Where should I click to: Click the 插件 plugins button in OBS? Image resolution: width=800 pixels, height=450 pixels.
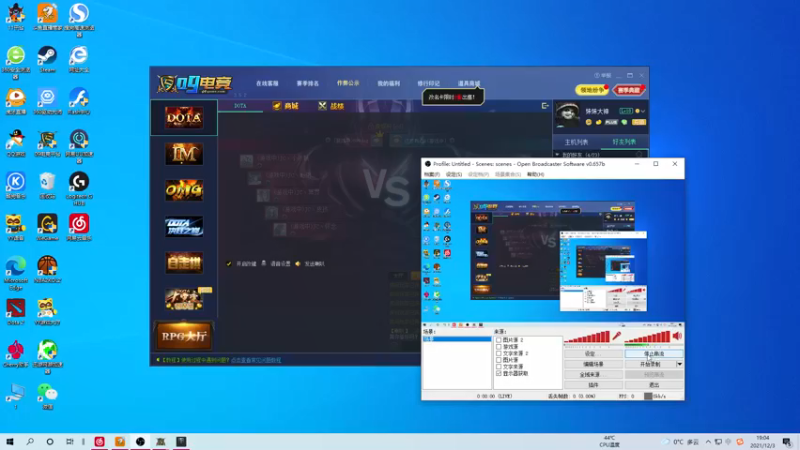pyautogui.click(x=593, y=385)
